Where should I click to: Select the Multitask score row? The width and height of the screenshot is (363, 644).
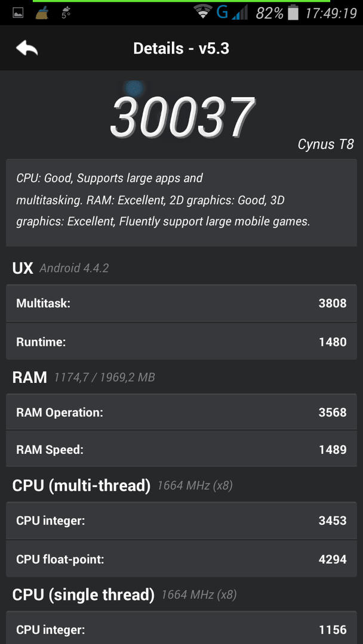tap(181, 304)
